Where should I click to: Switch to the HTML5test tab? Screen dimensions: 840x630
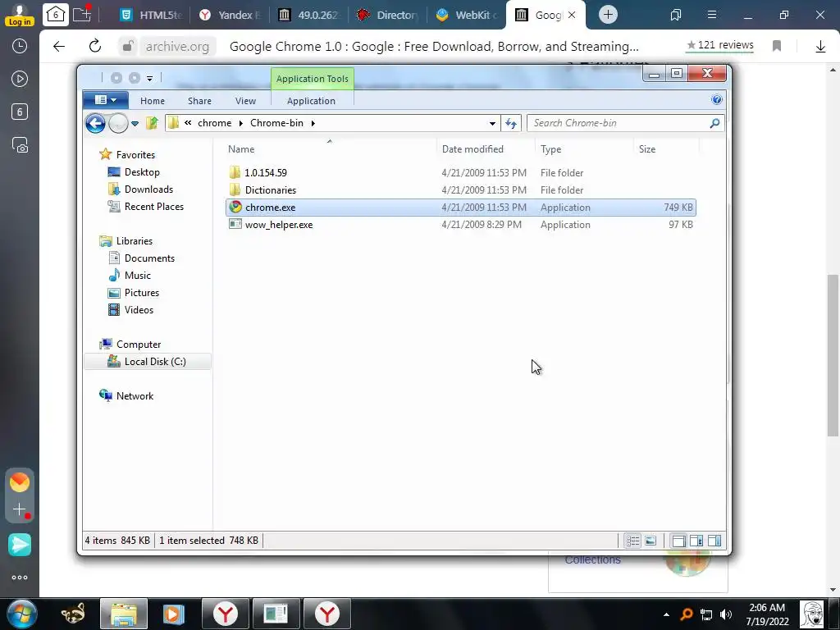click(x=151, y=15)
